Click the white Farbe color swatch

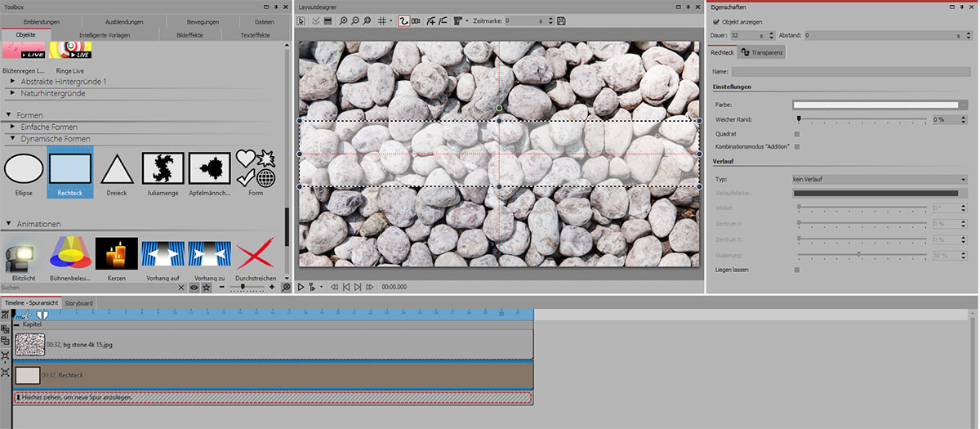(x=875, y=105)
